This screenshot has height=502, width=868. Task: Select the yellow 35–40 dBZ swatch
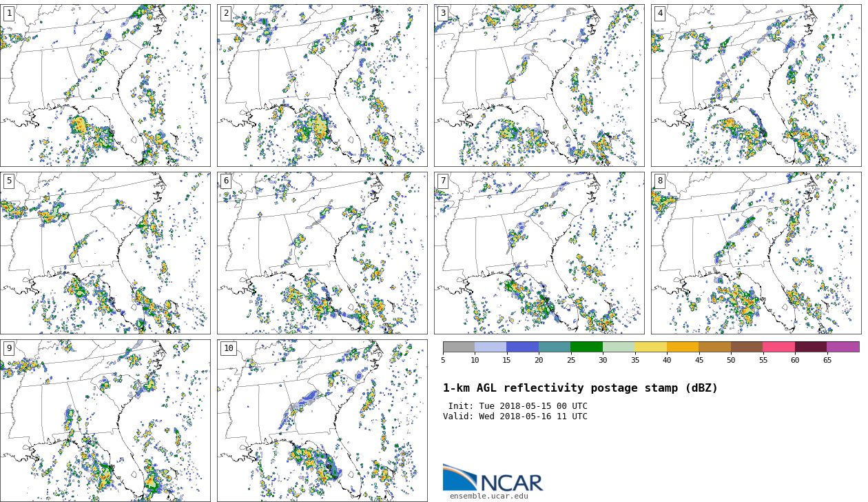(650, 347)
